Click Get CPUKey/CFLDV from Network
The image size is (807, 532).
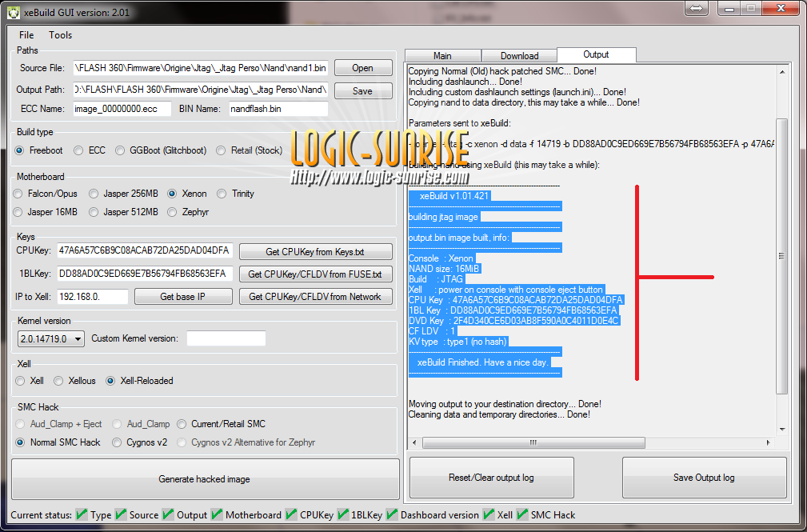[315, 297]
